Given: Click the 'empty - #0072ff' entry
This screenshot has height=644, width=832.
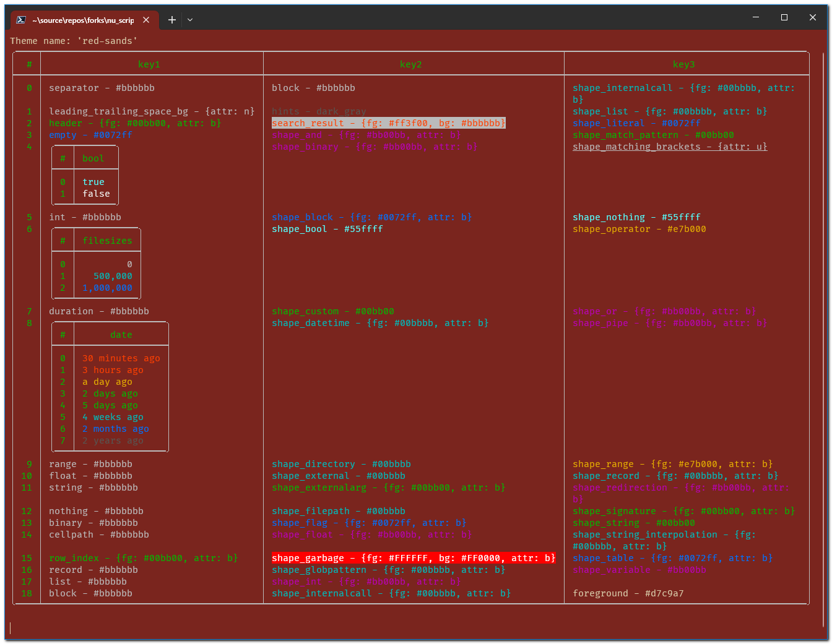Looking at the screenshot, I should click(91, 135).
